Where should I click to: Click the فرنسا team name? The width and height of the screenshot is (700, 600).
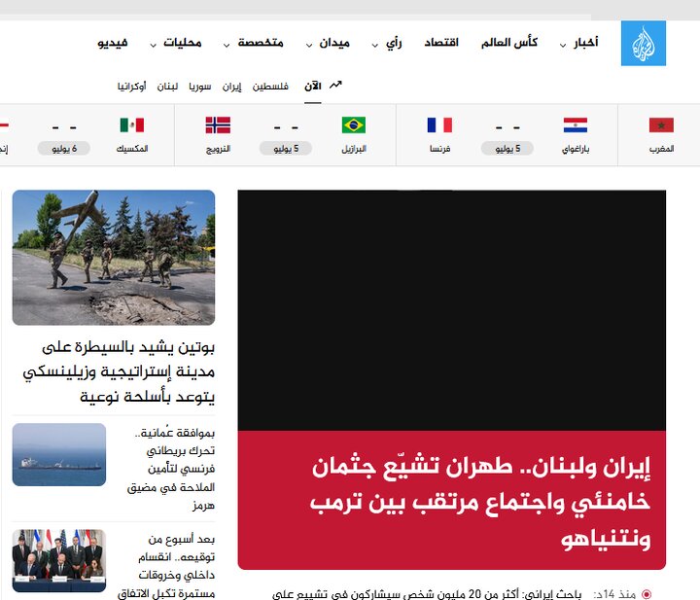(439, 149)
